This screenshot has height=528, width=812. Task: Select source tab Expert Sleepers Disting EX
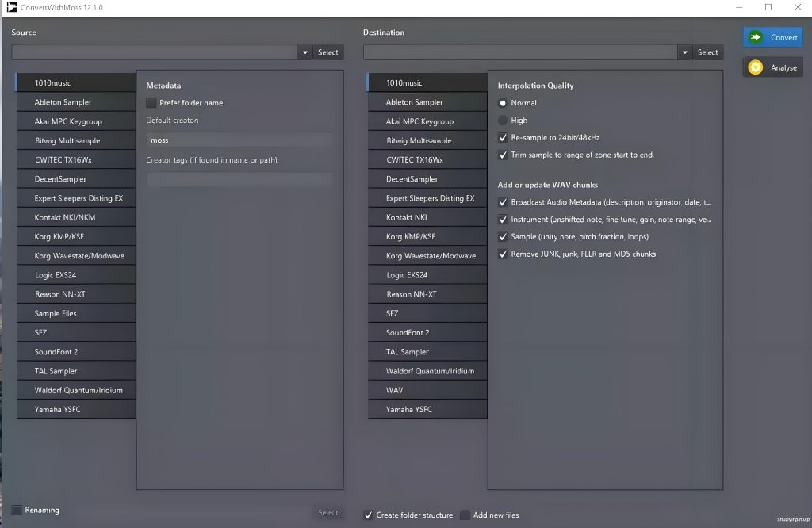(76, 197)
